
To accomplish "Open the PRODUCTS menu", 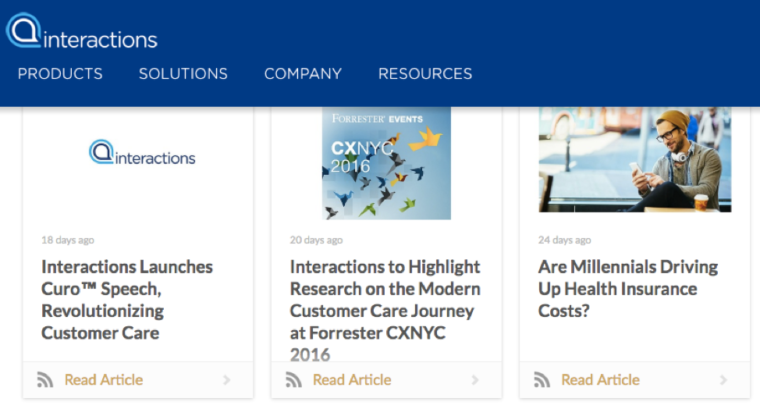I will pos(60,74).
